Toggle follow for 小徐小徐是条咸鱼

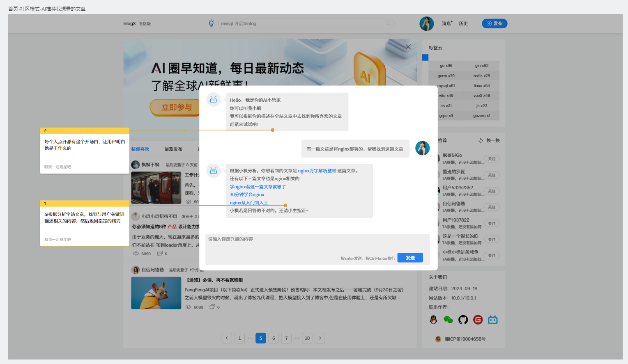point(491,256)
